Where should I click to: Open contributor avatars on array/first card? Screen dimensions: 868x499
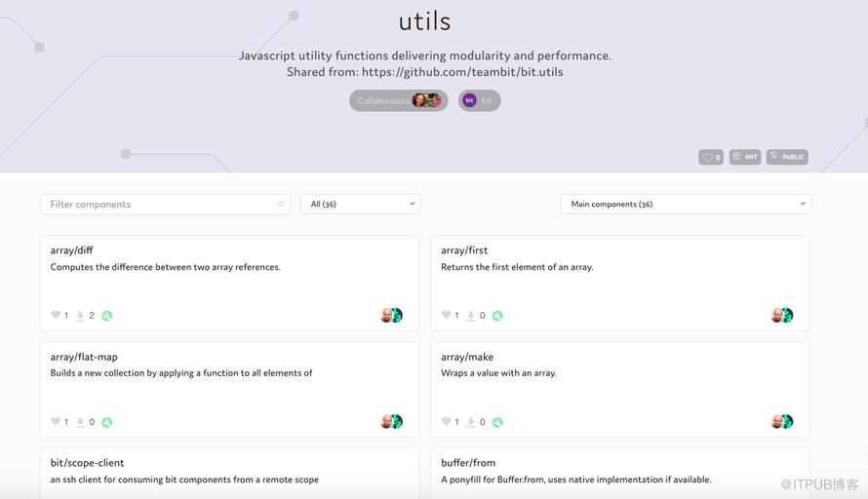click(782, 315)
